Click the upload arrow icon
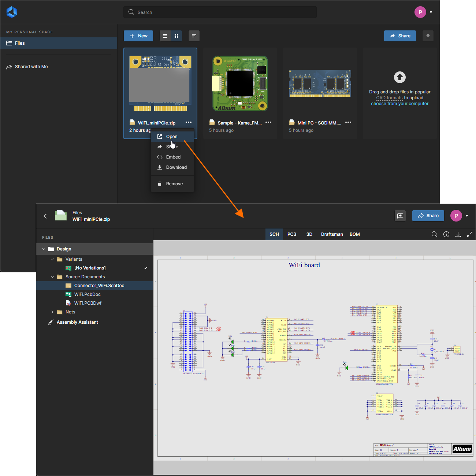476x476 pixels. click(400, 77)
